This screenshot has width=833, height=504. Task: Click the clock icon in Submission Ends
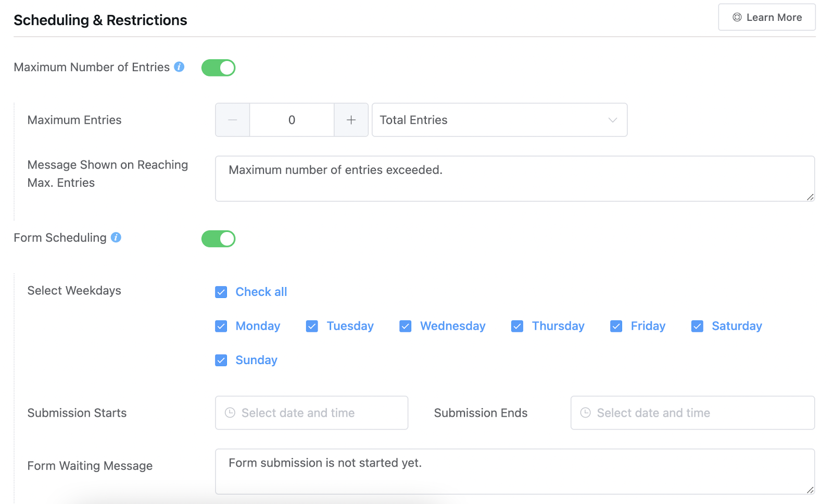click(x=586, y=413)
